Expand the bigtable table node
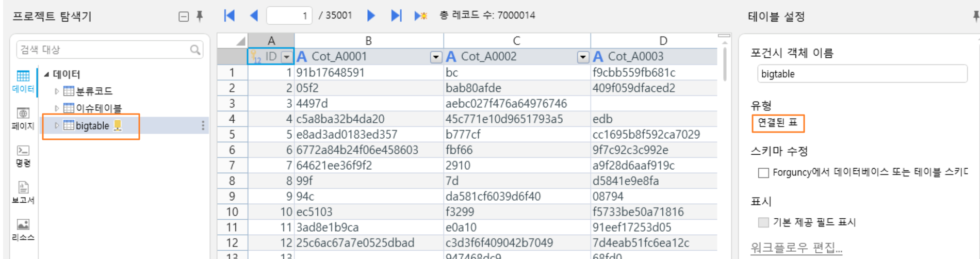The width and height of the screenshot is (980, 259). click(x=57, y=125)
